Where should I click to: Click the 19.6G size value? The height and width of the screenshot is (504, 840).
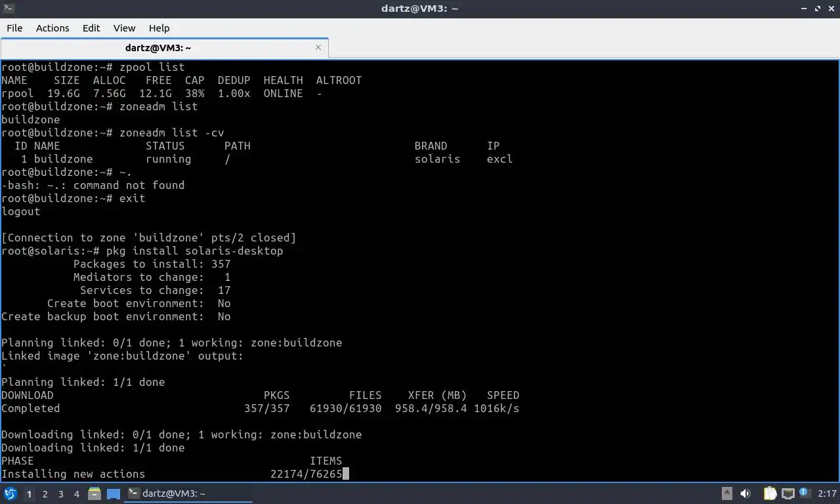coord(64,93)
